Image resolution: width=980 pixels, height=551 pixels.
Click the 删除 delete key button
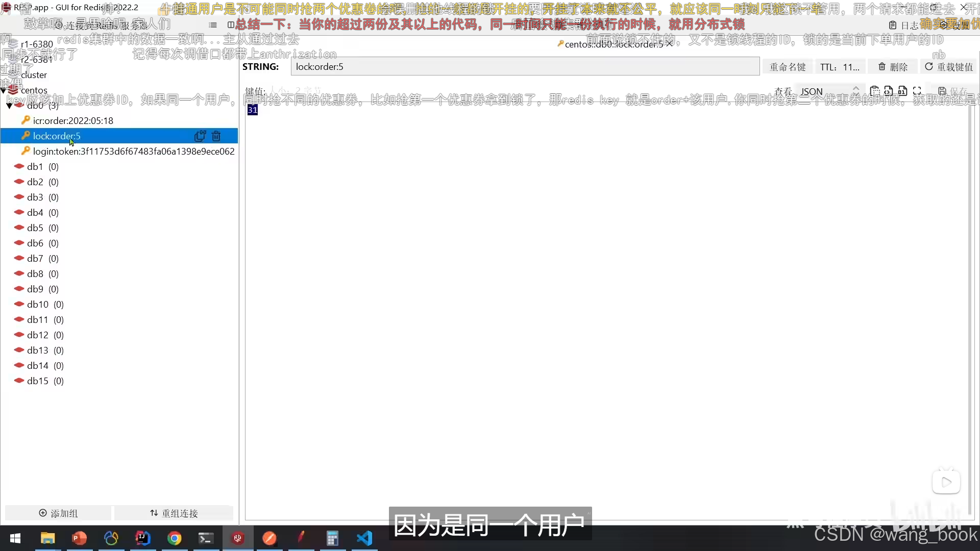pyautogui.click(x=893, y=67)
